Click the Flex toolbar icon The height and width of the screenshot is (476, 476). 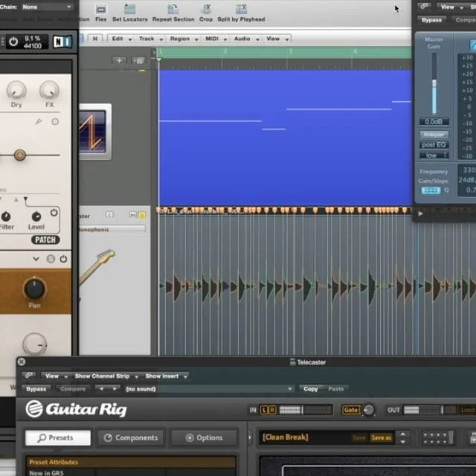point(101,9)
